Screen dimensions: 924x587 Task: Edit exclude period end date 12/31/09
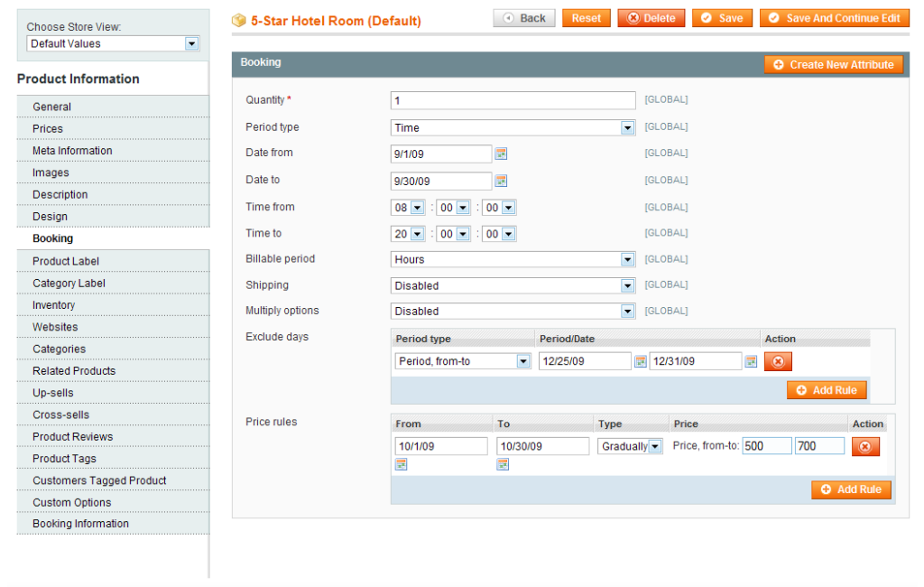pyautogui.click(x=696, y=361)
